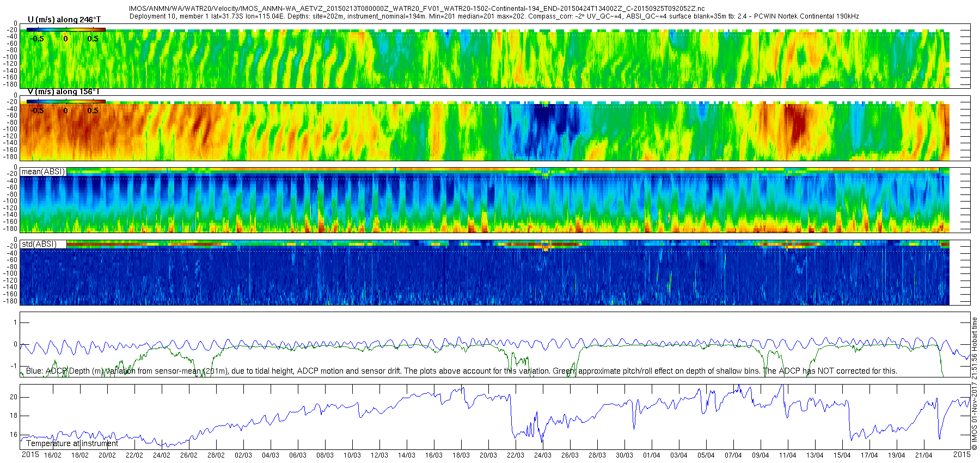Click the "0.5" label on U colorbar
980x463 pixels.
tap(93, 39)
